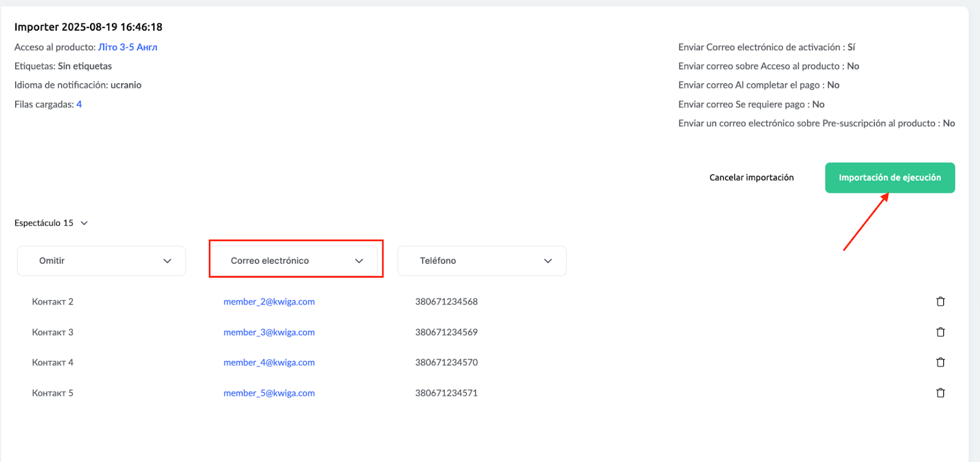Screen dimensions: 980x462
Task: Expand the Correo electrónico column dropdown
Action: tap(296, 261)
